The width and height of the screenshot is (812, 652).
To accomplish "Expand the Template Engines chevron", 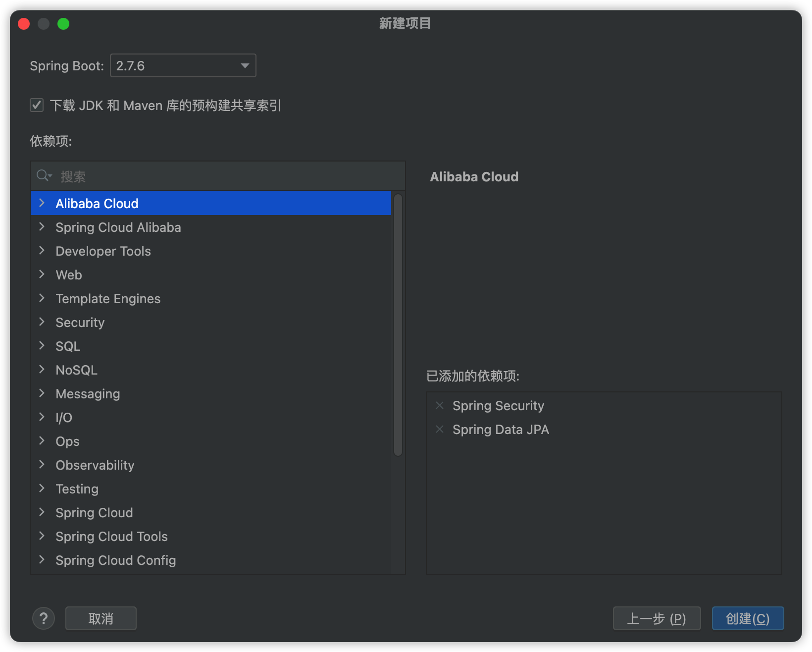I will tap(42, 298).
